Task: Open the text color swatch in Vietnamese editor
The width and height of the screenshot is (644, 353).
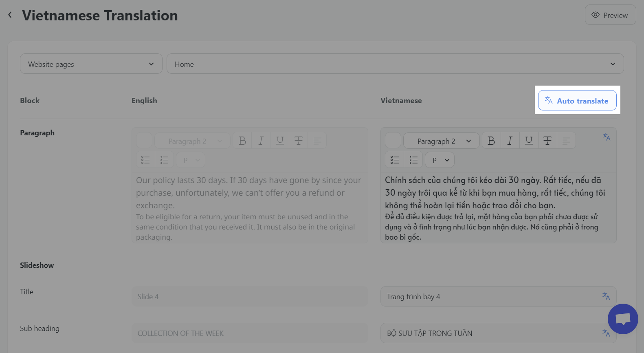Action: pyautogui.click(x=393, y=141)
